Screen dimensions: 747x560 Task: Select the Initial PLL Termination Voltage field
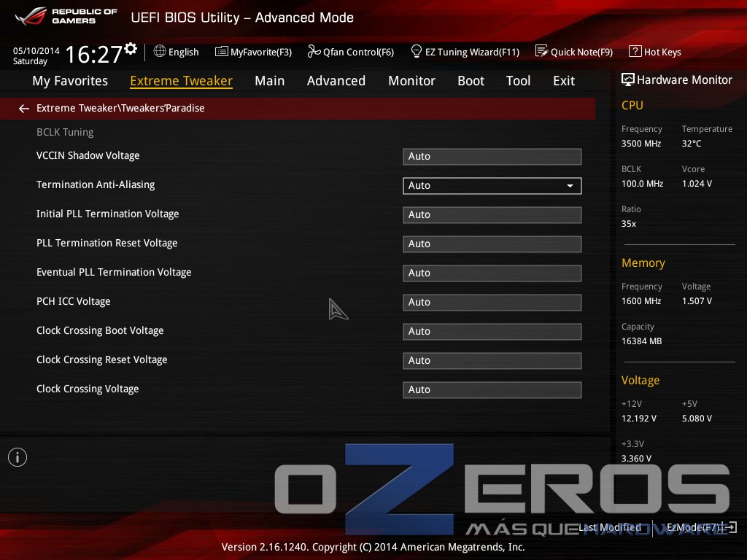[492, 215]
